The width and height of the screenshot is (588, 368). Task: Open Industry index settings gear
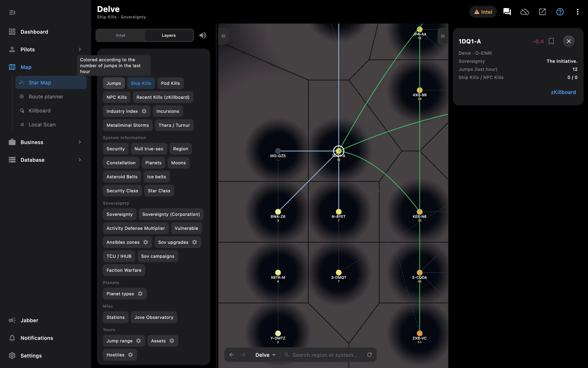(x=144, y=111)
